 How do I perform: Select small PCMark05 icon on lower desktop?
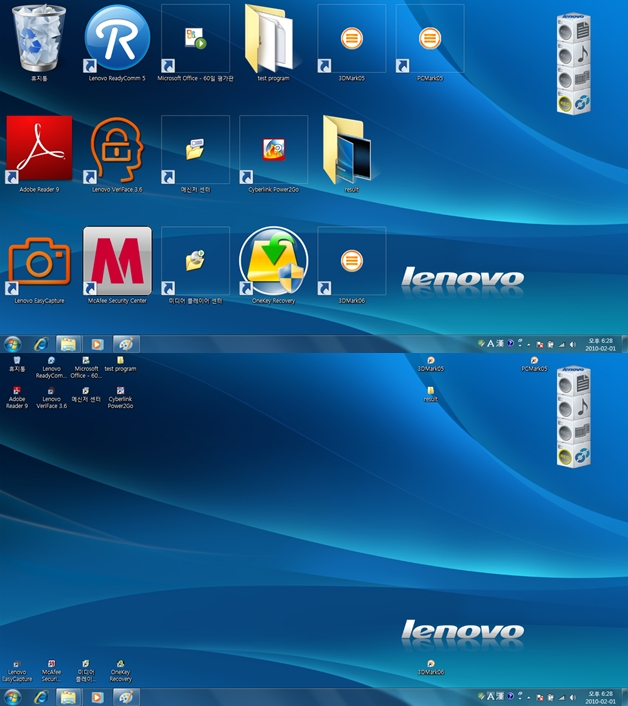(534, 360)
